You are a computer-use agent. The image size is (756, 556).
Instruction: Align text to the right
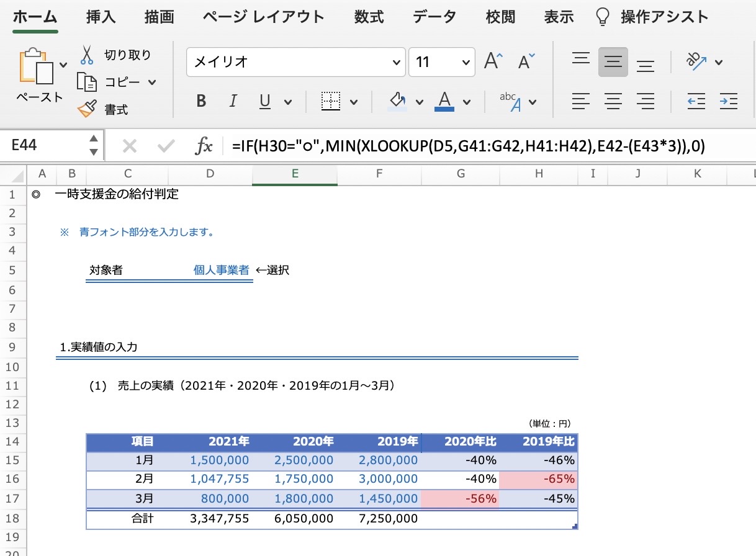646,101
